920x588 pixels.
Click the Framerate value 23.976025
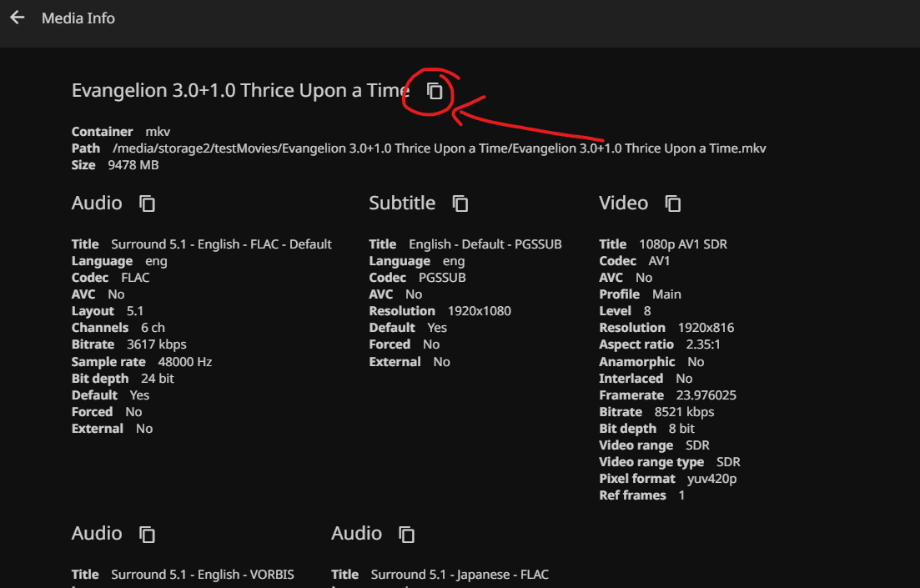[706, 395]
